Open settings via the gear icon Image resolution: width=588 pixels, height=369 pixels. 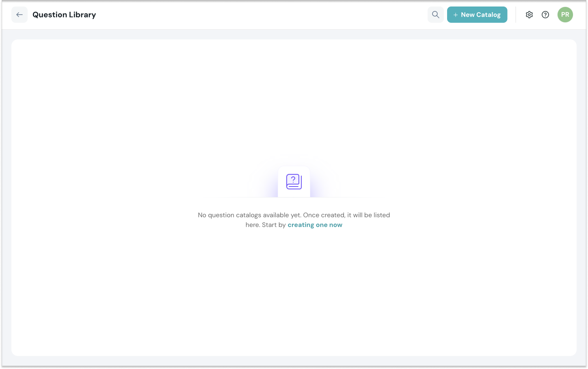pyautogui.click(x=529, y=15)
